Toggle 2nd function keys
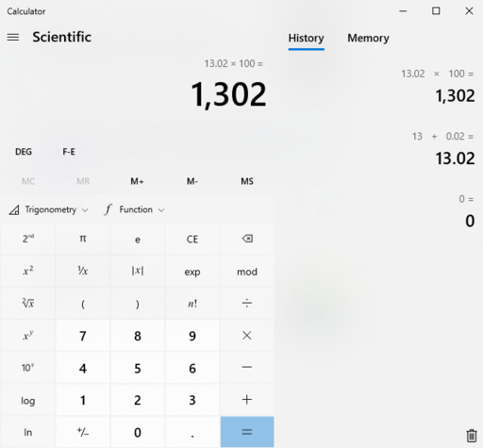Image resolution: width=483 pixels, height=448 pixels. click(28, 239)
